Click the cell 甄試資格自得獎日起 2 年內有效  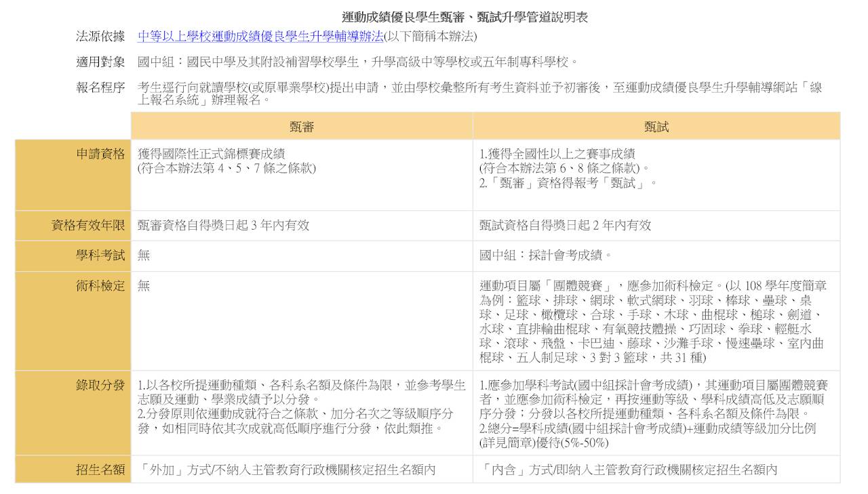pyautogui.click(x=656, y=226)
